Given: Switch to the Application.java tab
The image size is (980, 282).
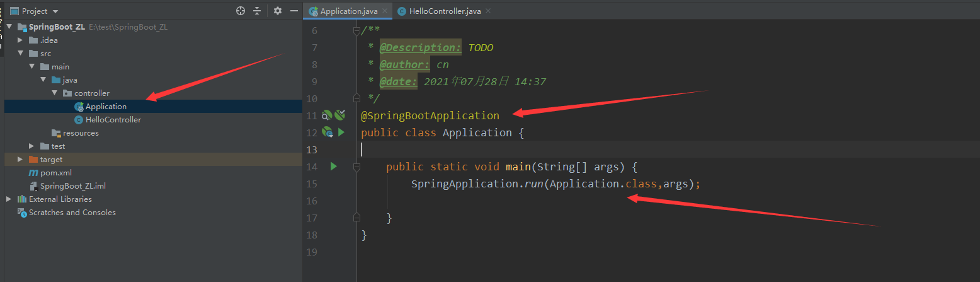Looking at the screenshot, I should pyautogui.click(x=348, y=11).
